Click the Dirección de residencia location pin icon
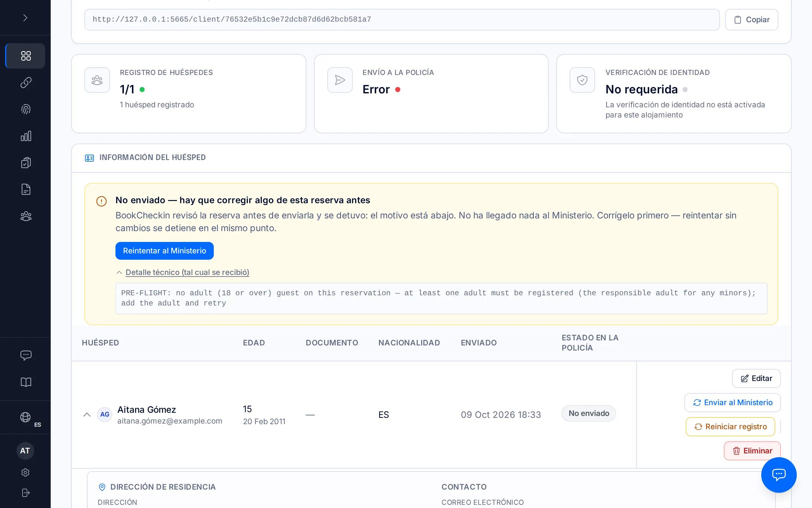Viewport: 812px width, 508px height. (102, 487)
